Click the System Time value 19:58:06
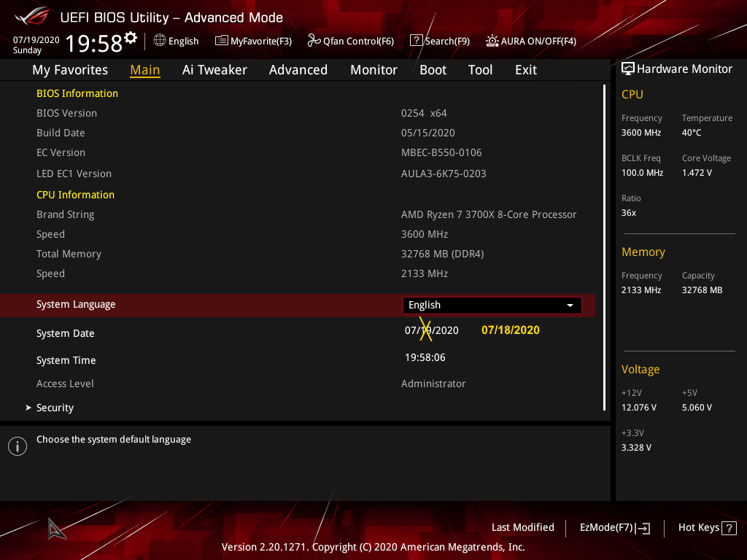This screenshot has height=560, width=747. pyautogui.click(x=425, y=357)
